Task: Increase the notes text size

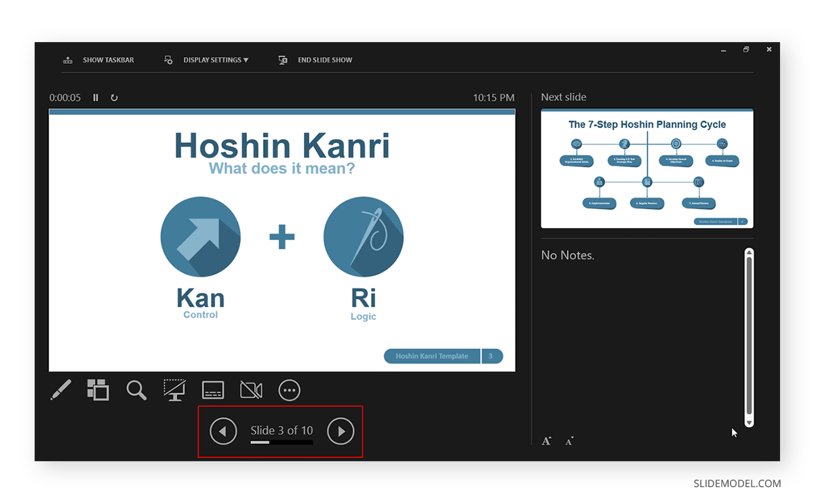Action: tap(546, 441)
